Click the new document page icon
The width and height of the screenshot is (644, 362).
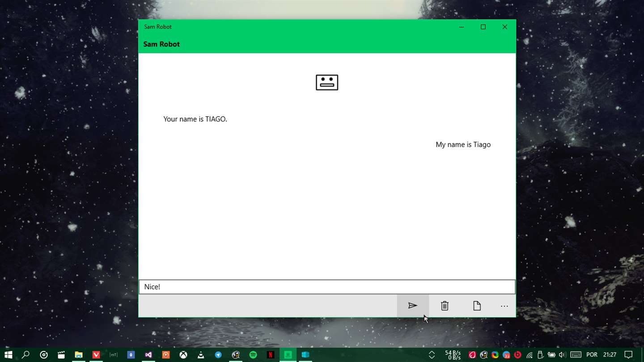coord(477,306)
